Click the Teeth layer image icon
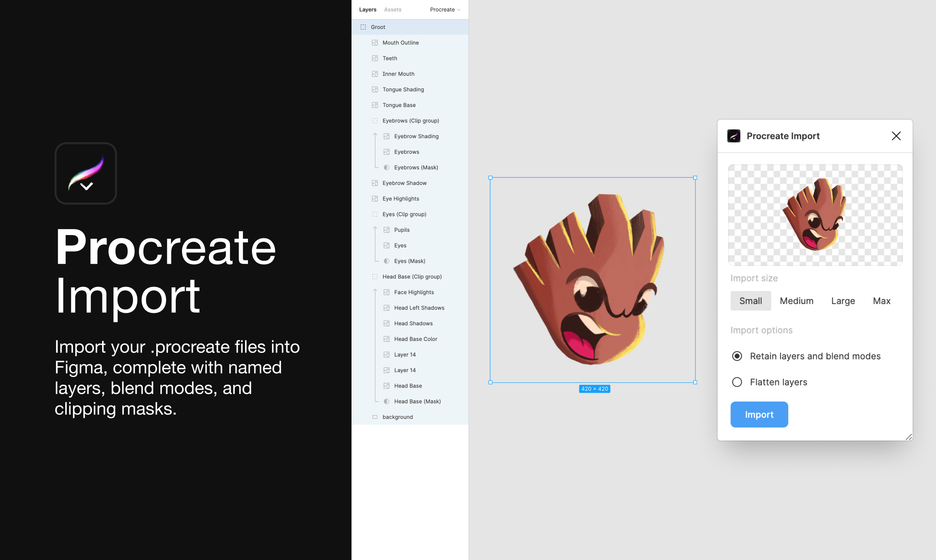The width and height of the screenshot is (936, 560). (x=375, y=58)
